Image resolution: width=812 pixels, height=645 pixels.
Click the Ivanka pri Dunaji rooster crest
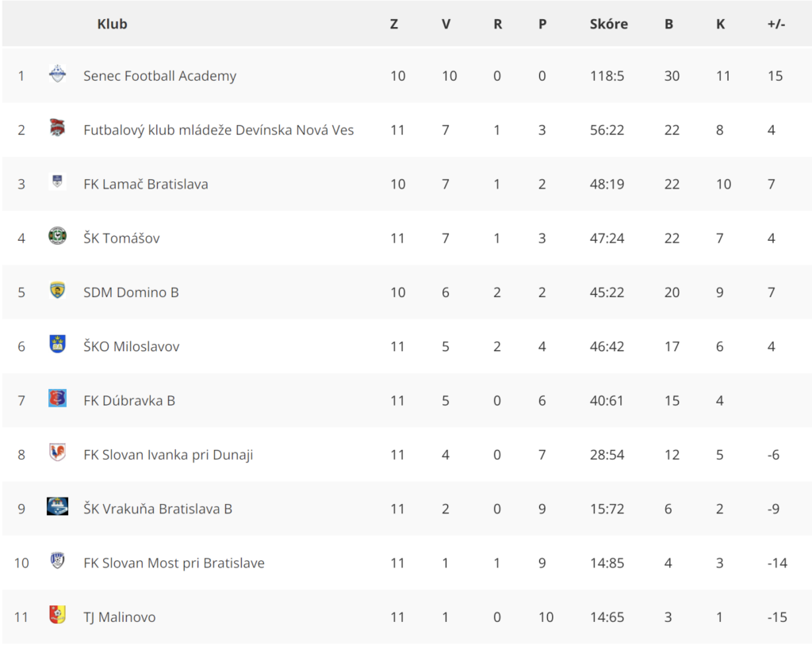coord(57,452)
